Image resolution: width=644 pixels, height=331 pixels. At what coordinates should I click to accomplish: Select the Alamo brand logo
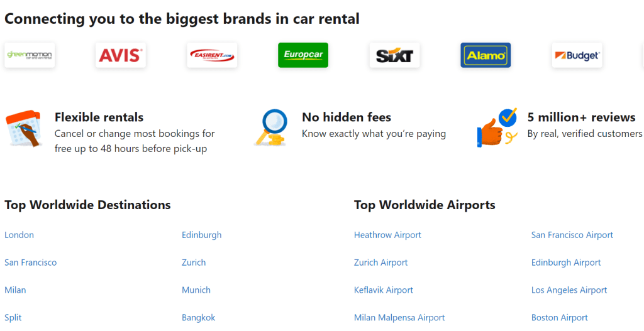(486, 55)
